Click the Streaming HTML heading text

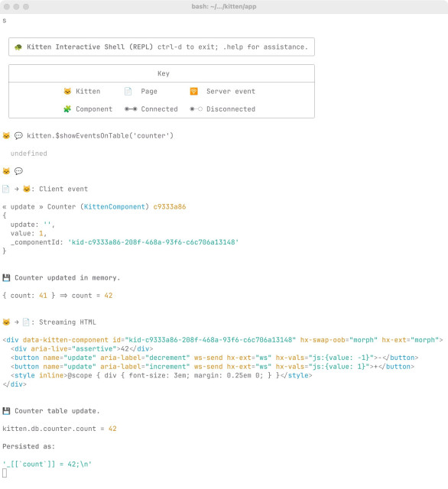tap(67, 322)
